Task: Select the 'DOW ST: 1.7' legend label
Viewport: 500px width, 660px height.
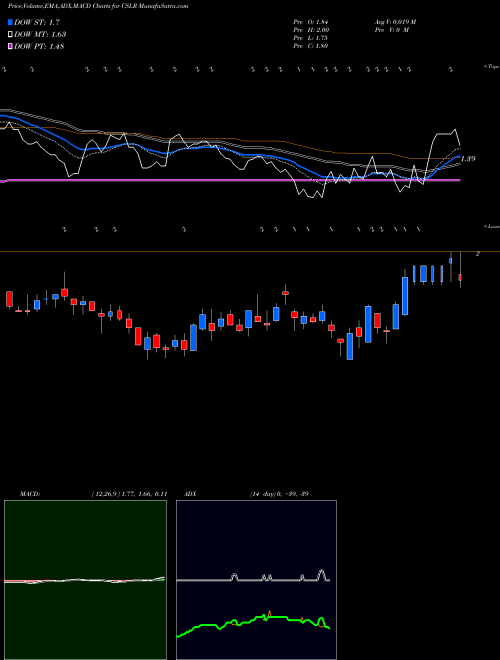Action: pyautogui.click(x=37, y=22)
